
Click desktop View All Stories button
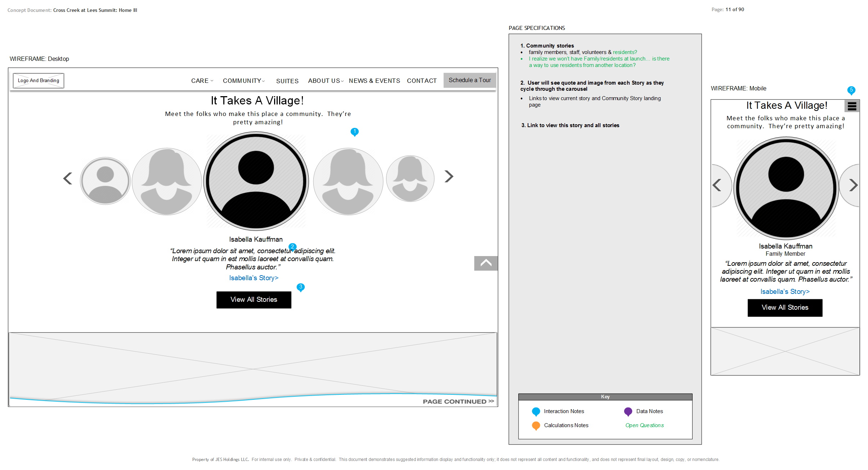[254, 300]
